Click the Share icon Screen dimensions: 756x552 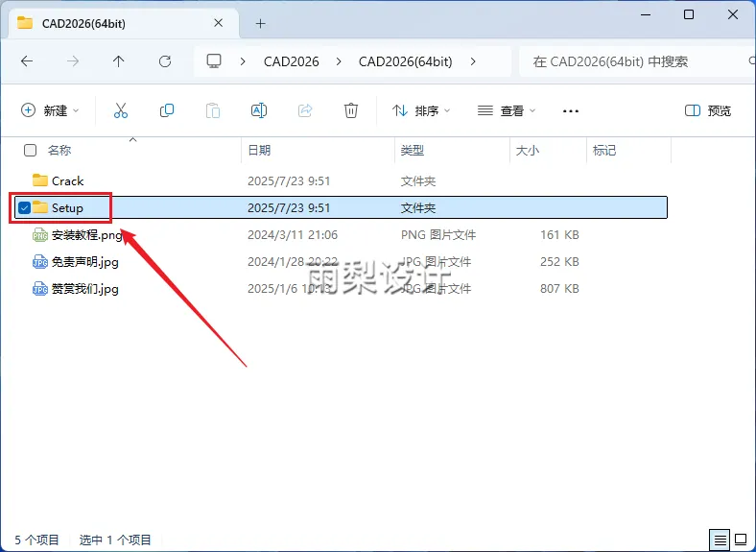click(x=305, y=110)
